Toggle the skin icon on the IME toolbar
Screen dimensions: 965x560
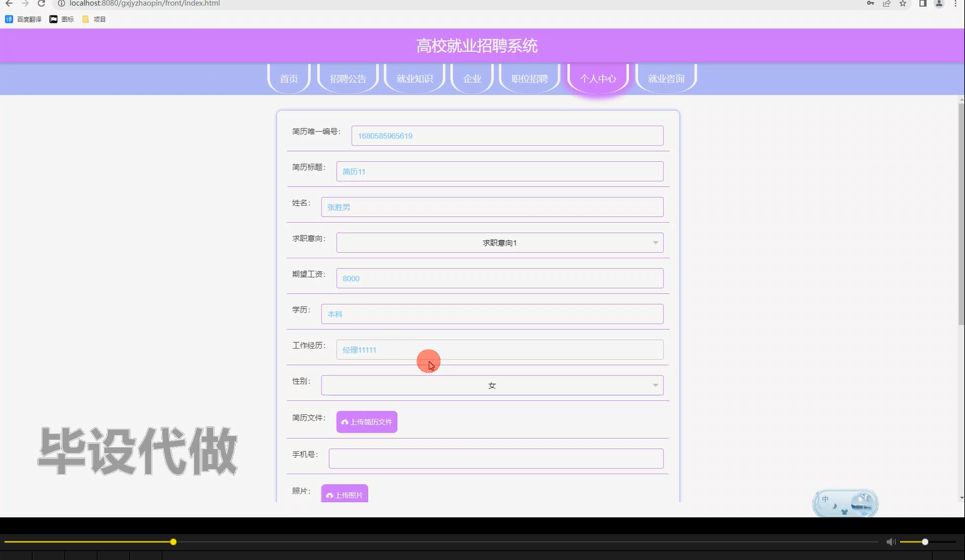(843, 512)
